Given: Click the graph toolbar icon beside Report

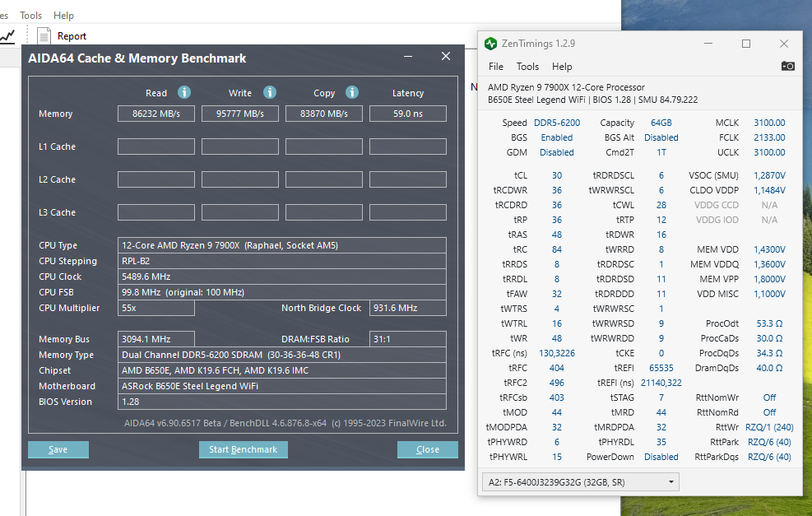Looking at the screenshot, I should (7, 35).
